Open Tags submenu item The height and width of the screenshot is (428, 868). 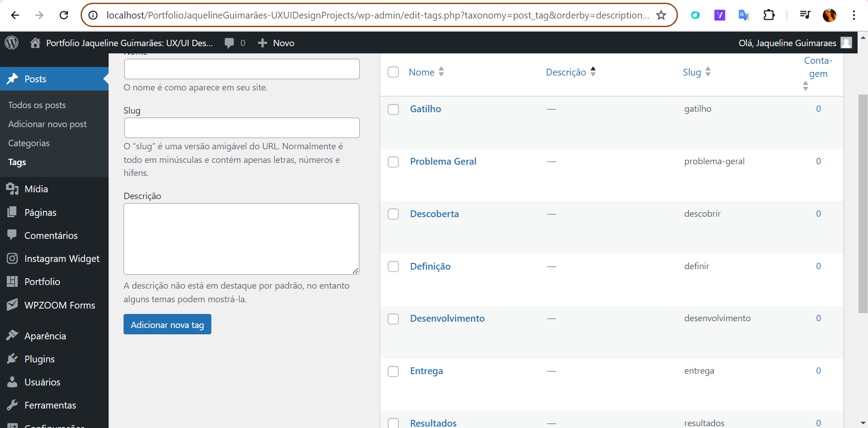pyautogui.click(x=17, y=162)
